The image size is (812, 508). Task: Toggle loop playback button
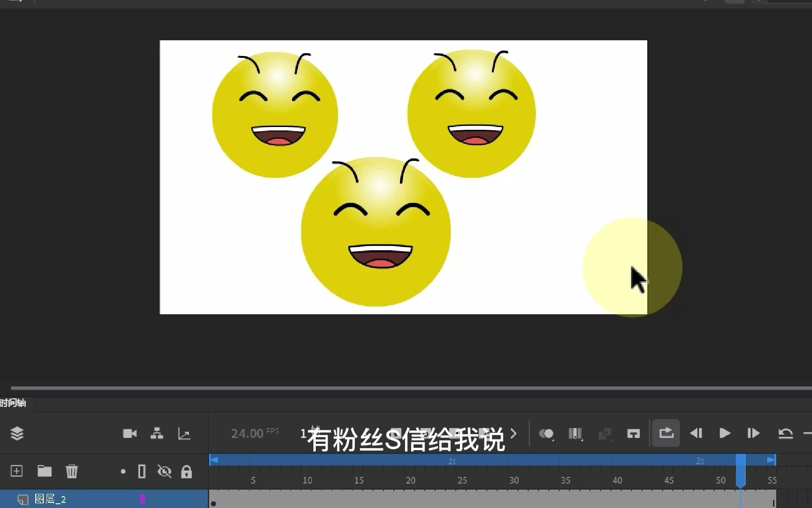pos(666,433)
